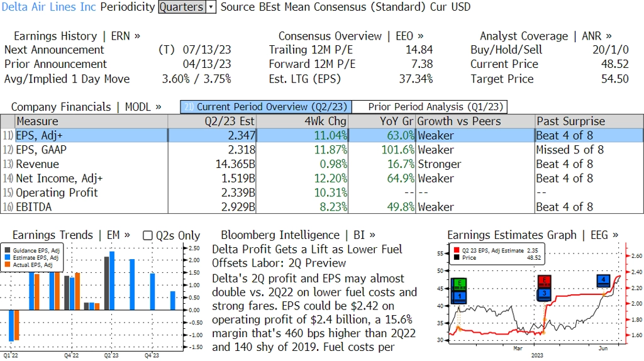This screenshot has width=644, height=361.
Task: Open Bloomberg Intelligence BI link
Action: [x=297, y=235]
